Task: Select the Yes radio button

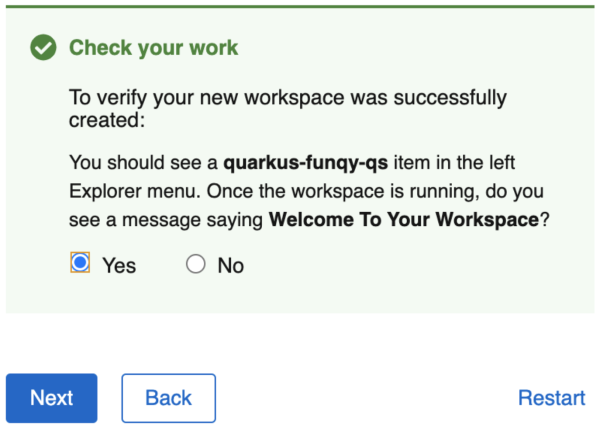Action: pyautogui.click(x=81, y=264)
